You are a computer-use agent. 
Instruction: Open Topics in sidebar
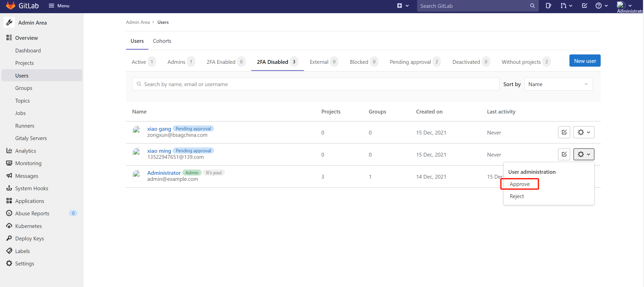(x=22, y=101)
